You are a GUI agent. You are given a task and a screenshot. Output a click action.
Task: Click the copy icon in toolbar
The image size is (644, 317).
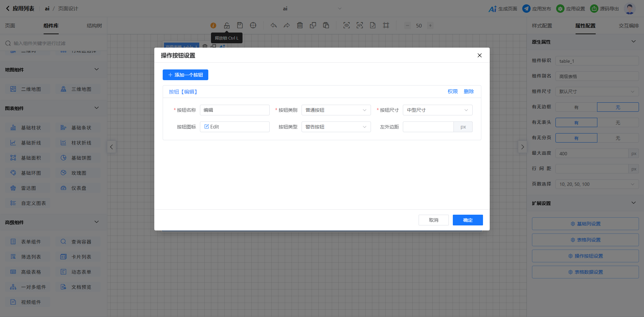coord(313,25)
